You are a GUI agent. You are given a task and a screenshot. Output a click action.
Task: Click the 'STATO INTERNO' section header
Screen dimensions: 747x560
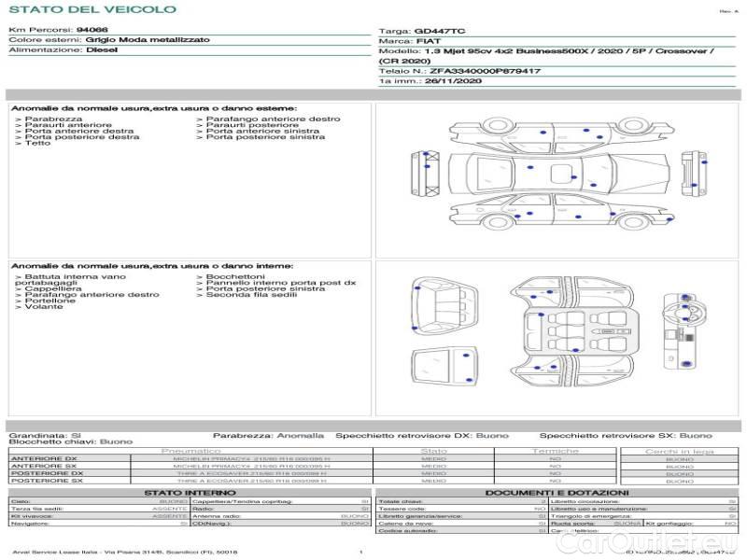(190, 492)
